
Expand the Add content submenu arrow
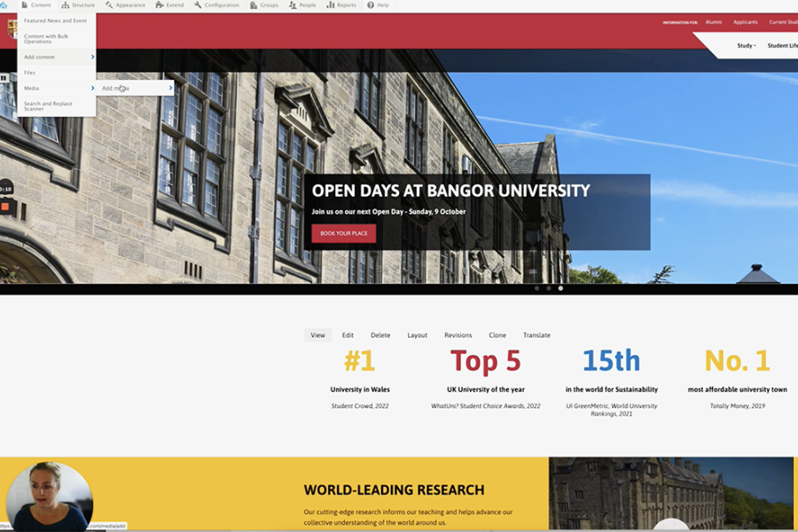pos(92,57)
